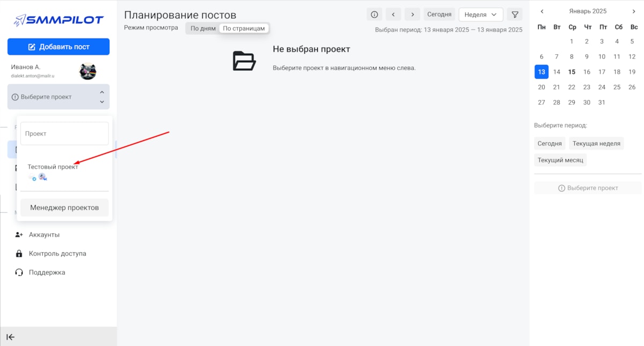Image resolution: width=644 pixels, height=346 pixels.
Task: Go to previous period in toolbar
Action: click(393, 14)
